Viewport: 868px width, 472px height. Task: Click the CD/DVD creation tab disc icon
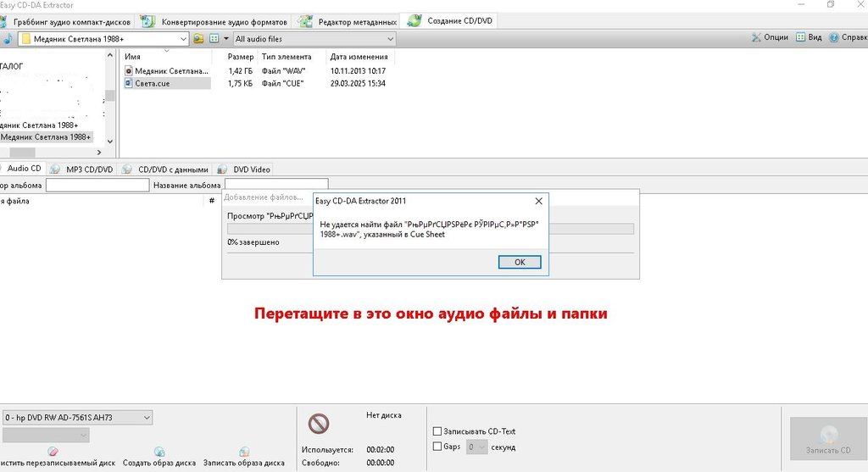414,21
